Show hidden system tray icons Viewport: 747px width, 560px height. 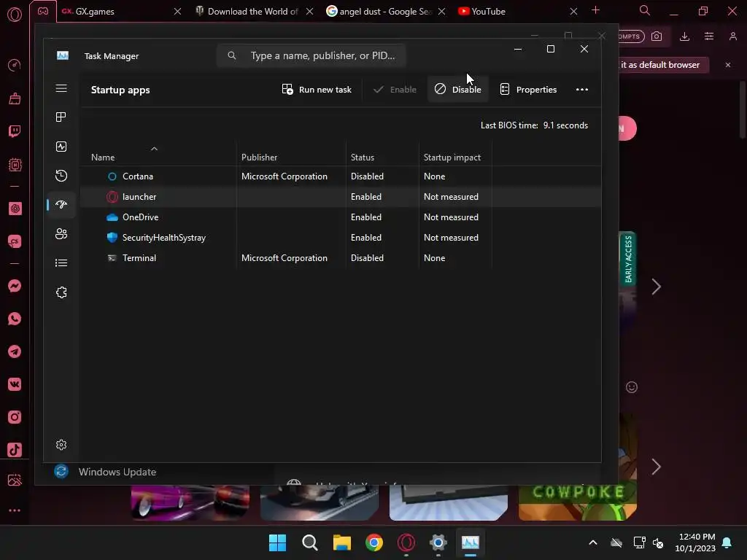coord(592,542)
